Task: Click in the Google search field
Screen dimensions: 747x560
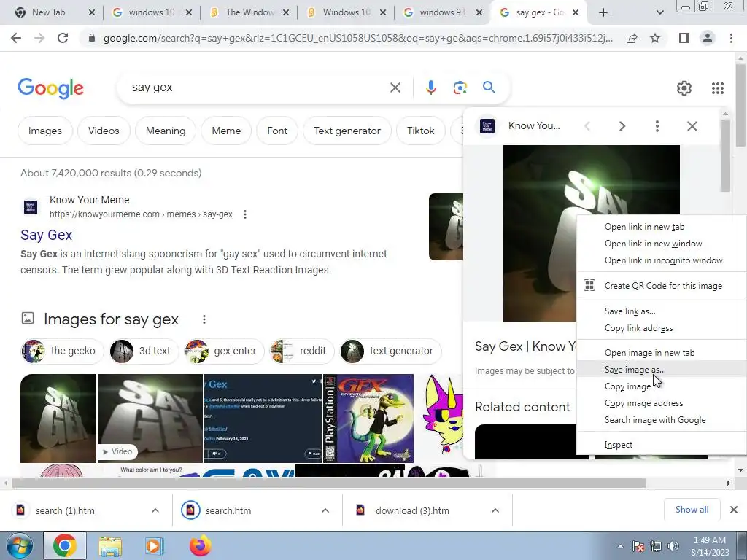Action: point(258,87)
